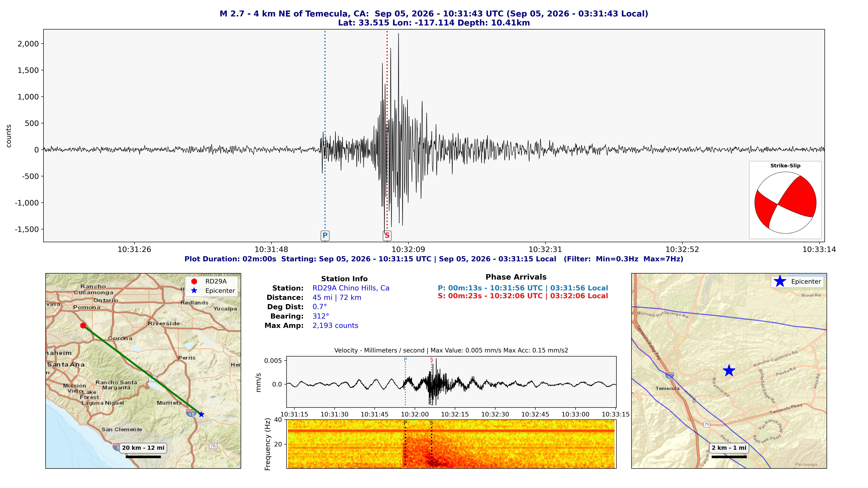Click the S arrival time text line
The image size is (868, 488).
coord(523,296)
